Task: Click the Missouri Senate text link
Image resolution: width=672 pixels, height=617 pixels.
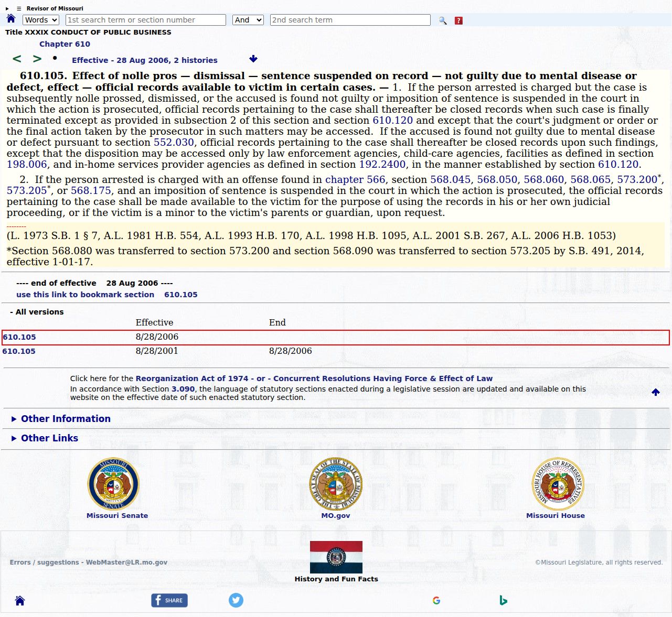Action: pos(118,516)
